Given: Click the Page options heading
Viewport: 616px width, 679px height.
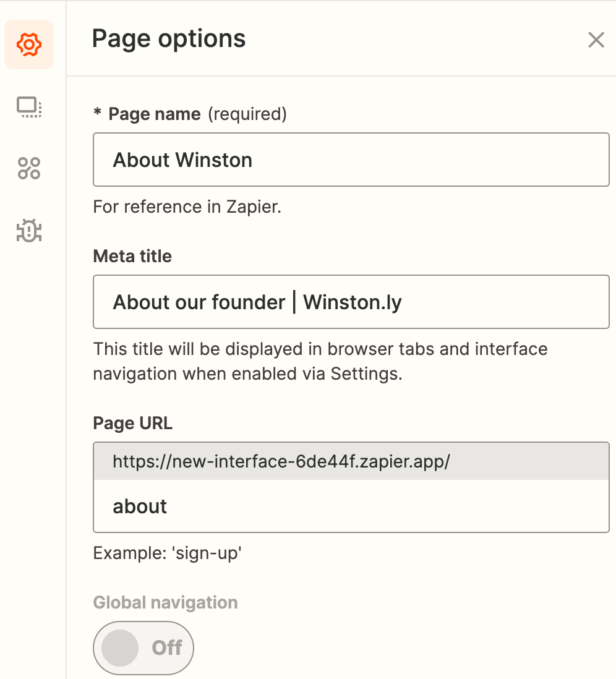Looking at the screenshot, I should click(169, 38).
